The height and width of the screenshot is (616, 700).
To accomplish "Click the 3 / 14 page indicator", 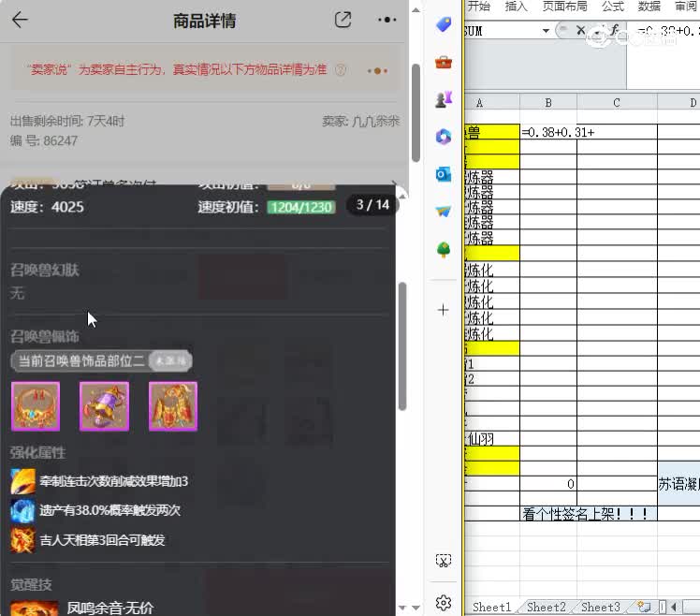I will pyautogui.click(x=372, y=205).
